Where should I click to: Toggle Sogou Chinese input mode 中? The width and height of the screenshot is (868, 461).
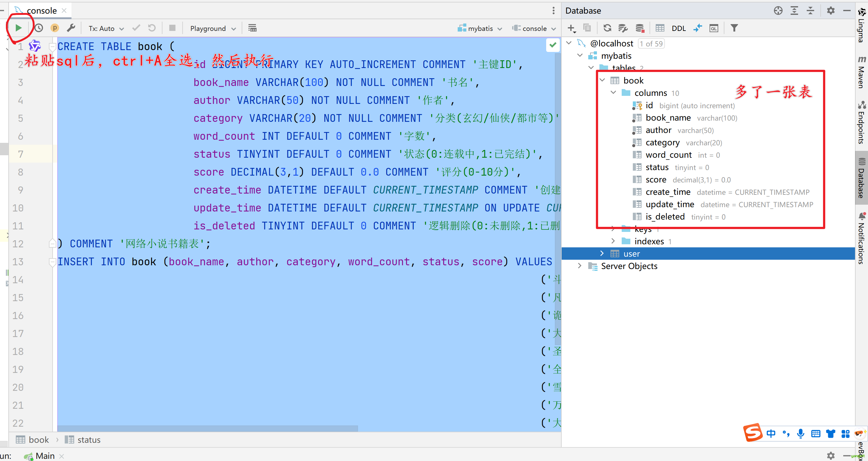(x=771, y=433)
